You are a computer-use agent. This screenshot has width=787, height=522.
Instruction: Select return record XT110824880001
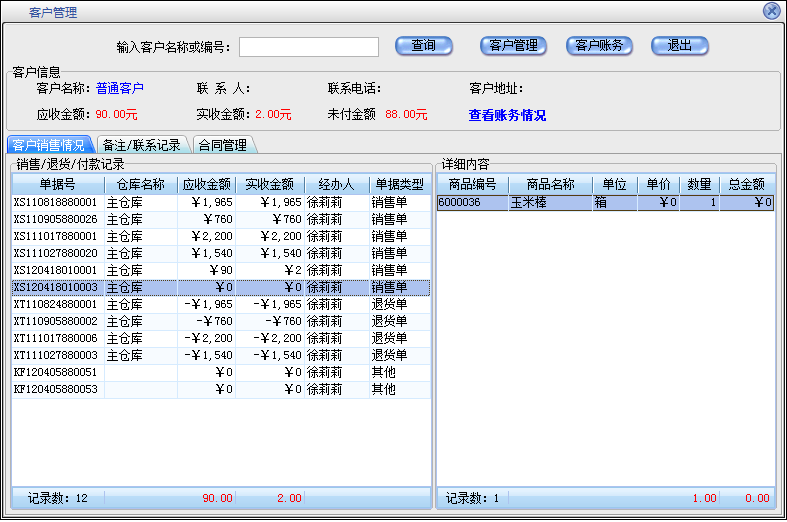pyautogui.click(x=56, y=304)
